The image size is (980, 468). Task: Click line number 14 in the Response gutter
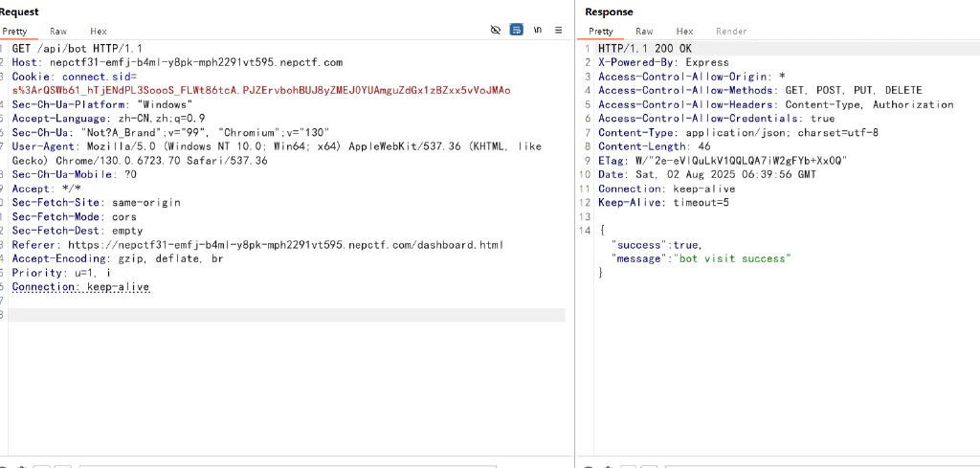click(x=585, y=231)
